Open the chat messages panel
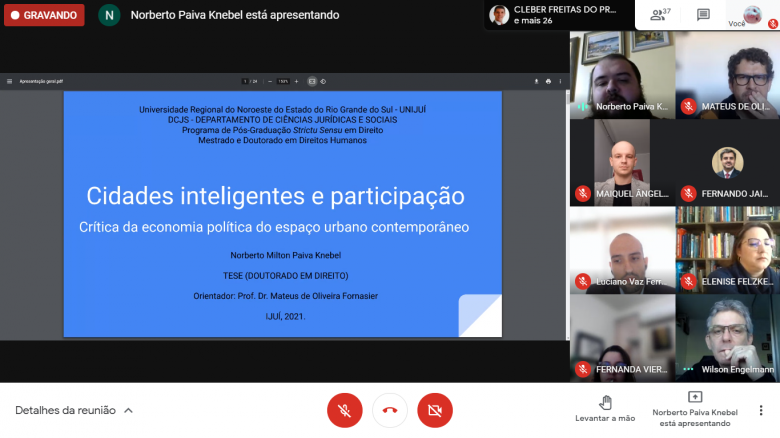780x438 pixels. coord(703,15)
